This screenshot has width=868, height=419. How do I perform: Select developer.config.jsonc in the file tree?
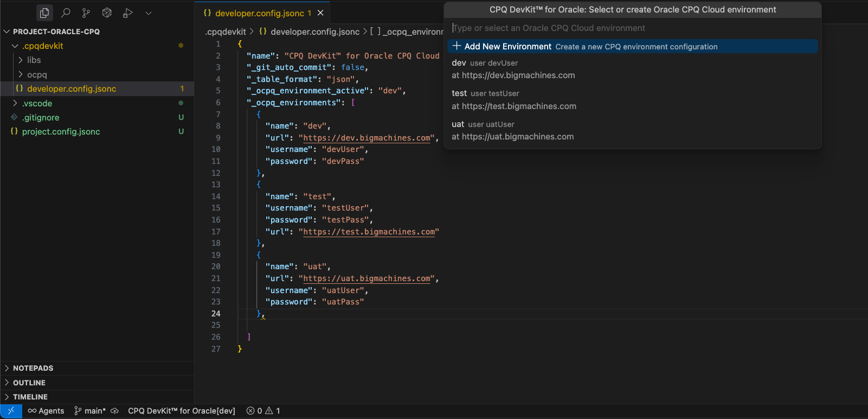(97, 88)
